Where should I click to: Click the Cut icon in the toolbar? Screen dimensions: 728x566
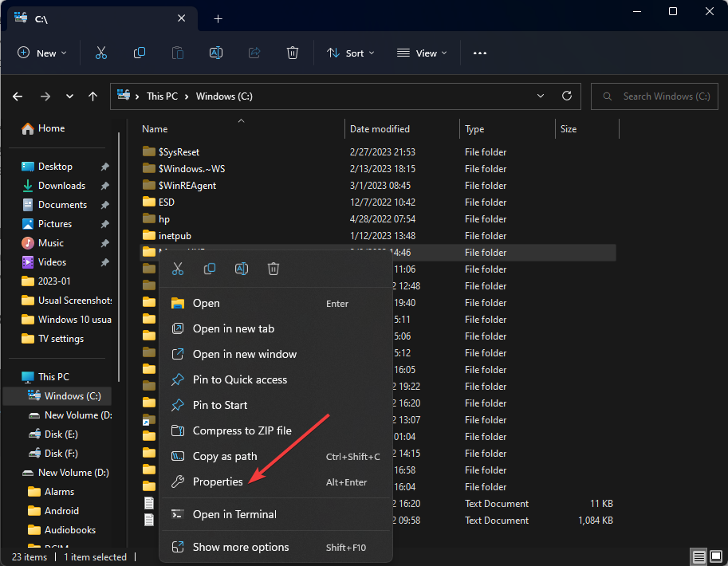click(100, 53)
